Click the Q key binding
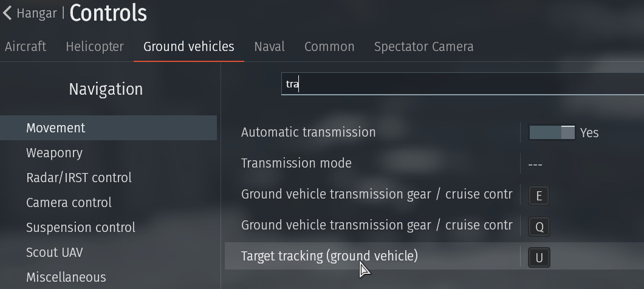Screen dimensions: 644x289 (539, 226)
